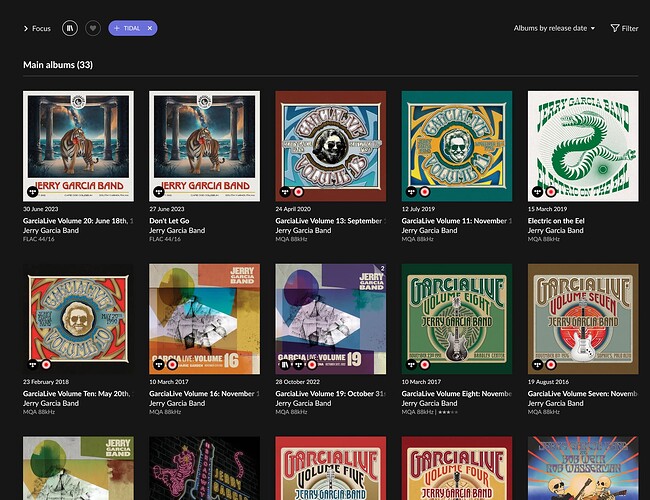Open the Filter funnel icon
Image resolution: width=650 pixels, height=500 pixels.
623,28
